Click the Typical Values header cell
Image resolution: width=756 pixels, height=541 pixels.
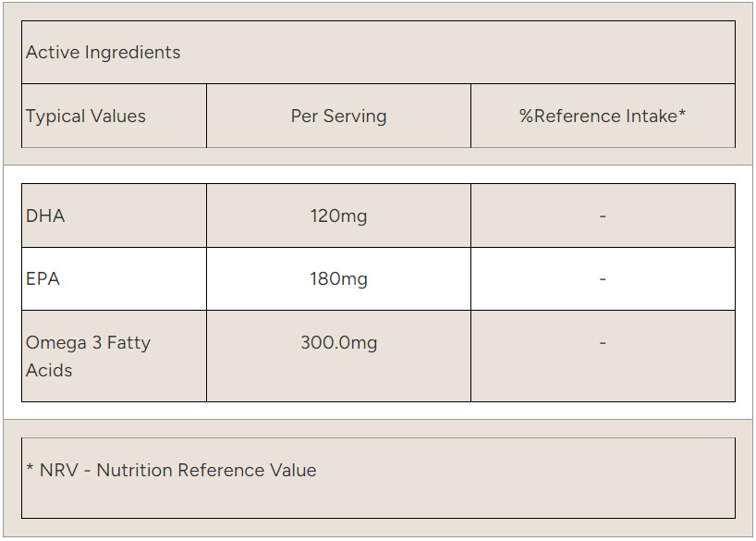86,117
